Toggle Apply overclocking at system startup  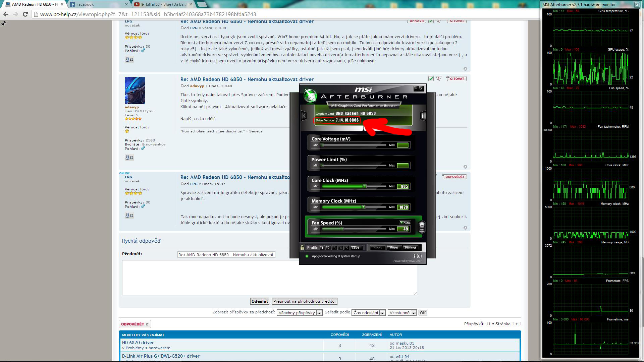click(x=307, y=256)
